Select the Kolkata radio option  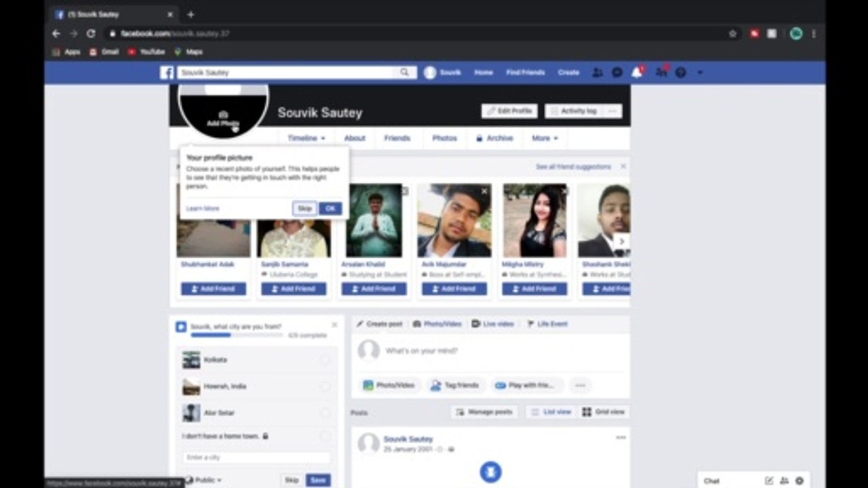(325, 360)
